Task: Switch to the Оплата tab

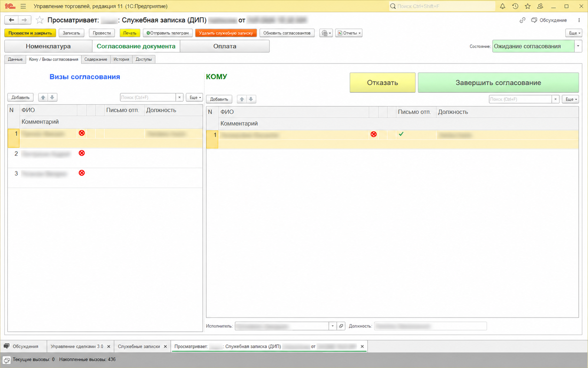Action: (x=225, y=46)
